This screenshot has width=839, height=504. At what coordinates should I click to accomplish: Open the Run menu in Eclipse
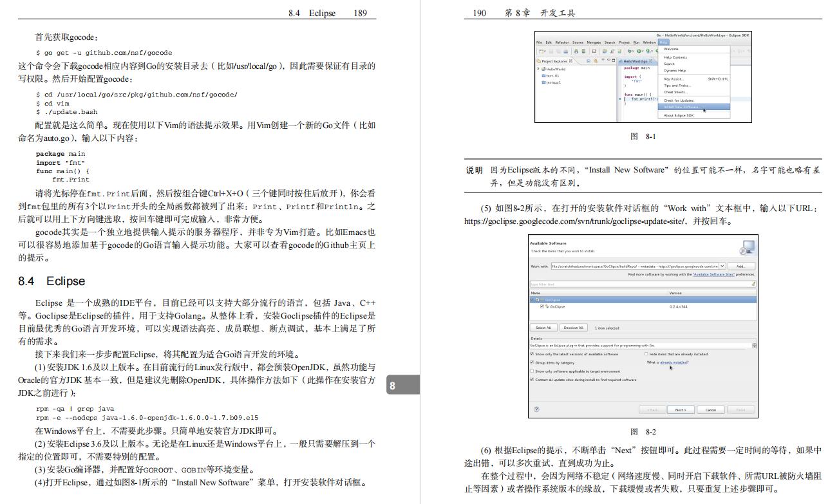pyautogui.click(x=636, y=42)
